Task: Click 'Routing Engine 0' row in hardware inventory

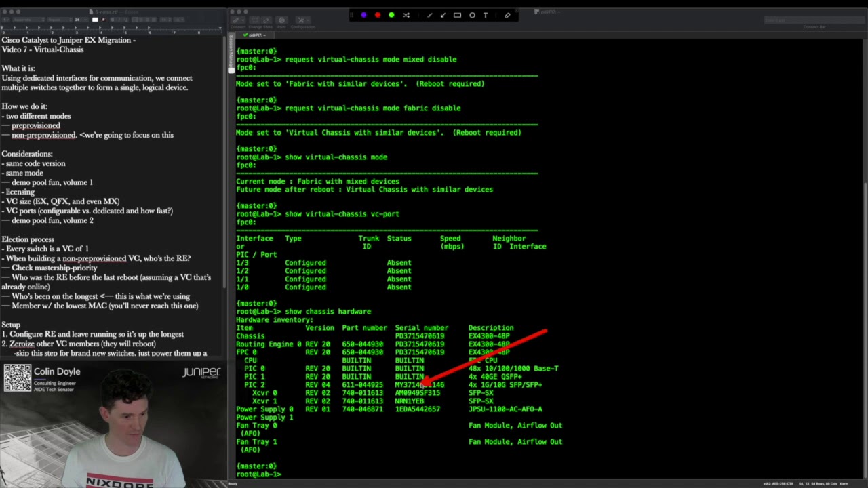Action: pos(373,344)
